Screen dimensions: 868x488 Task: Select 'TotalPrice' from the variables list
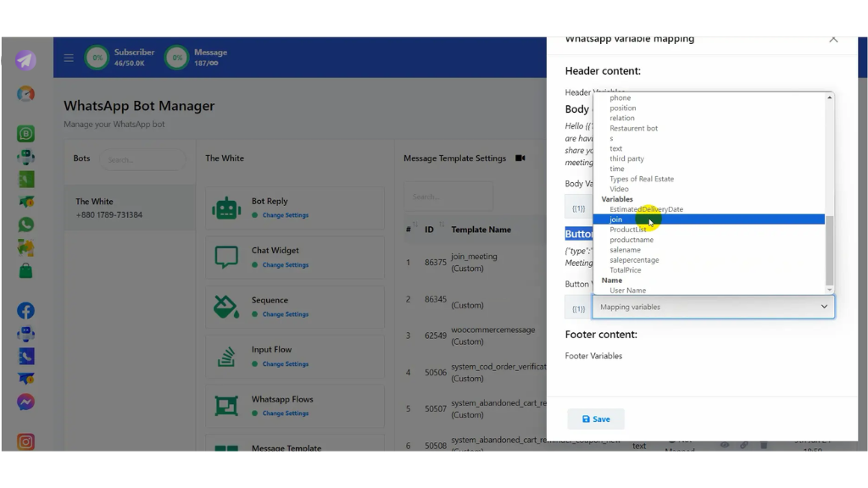coord(626,270)
